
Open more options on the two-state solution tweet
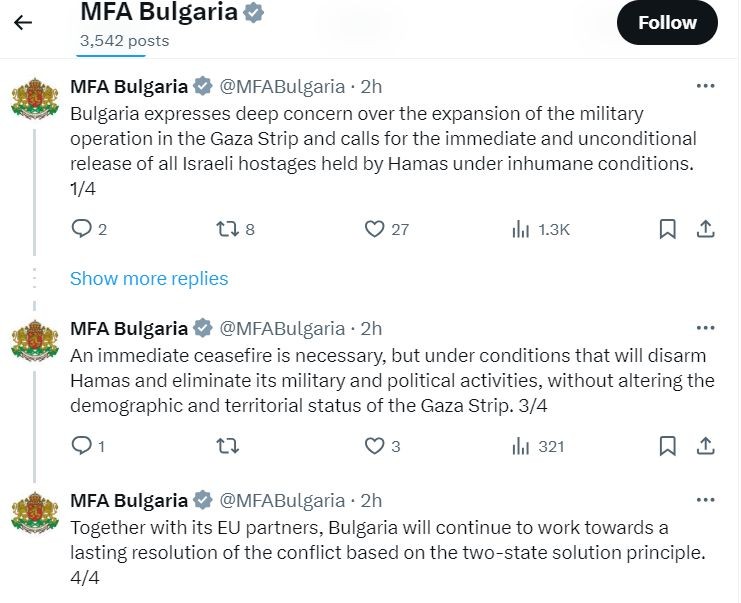tap(705, 500)
